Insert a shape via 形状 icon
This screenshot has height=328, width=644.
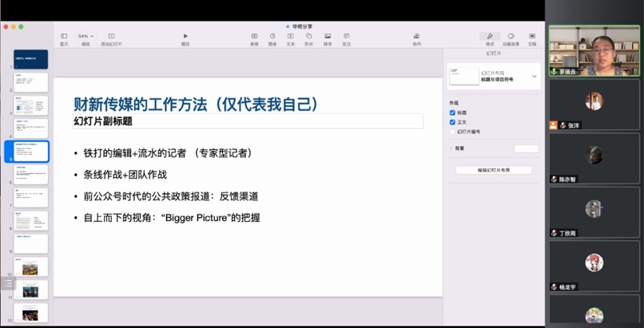309,36
